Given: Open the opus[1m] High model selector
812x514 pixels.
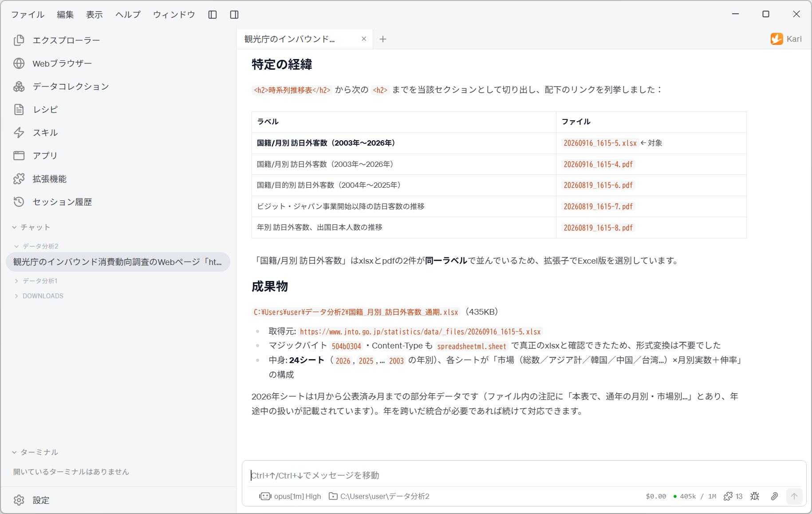Looking at the screenshot, I should [290, 496].
